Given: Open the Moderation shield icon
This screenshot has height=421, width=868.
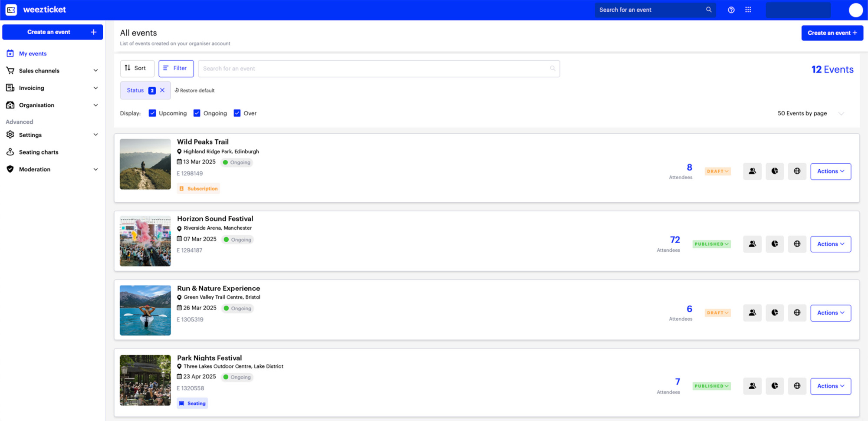Looking at the screenshot, I should pyautogui.click(x=10, y=169).
